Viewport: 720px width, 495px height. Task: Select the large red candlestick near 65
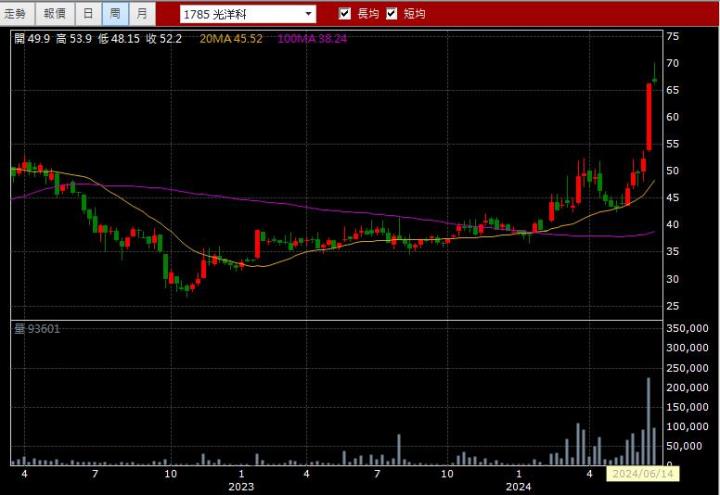click(648, 116)
